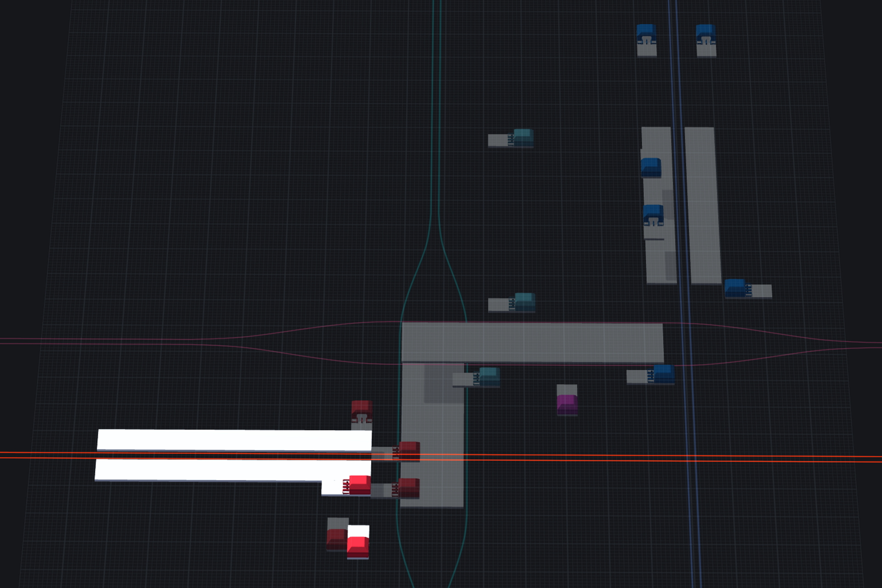
Task: Click dark red block on the orange track
Action: coord(409,451)
